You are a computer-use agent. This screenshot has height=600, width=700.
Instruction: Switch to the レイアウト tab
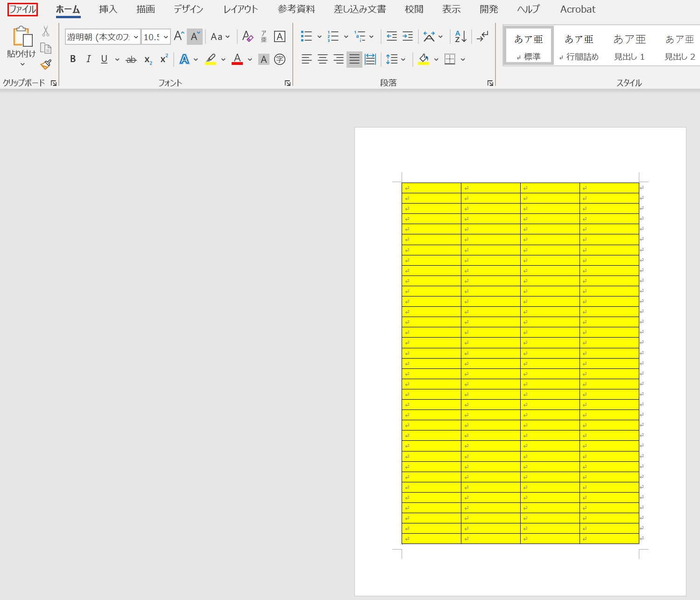(x=240, y=9)
